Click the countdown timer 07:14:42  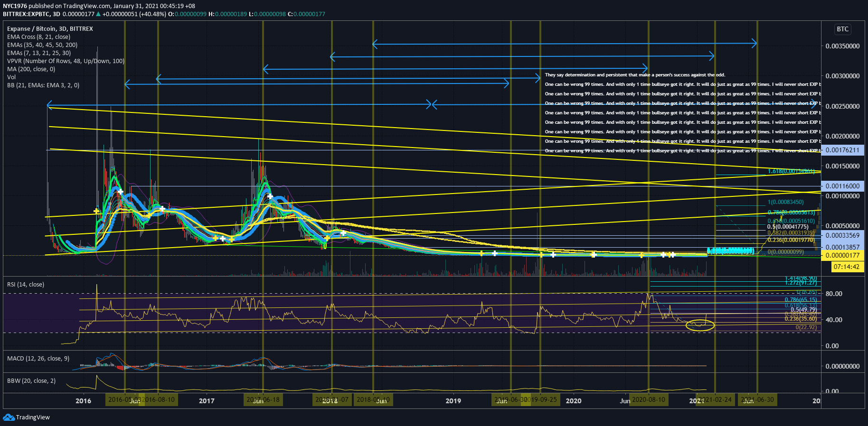coord(847,267)
